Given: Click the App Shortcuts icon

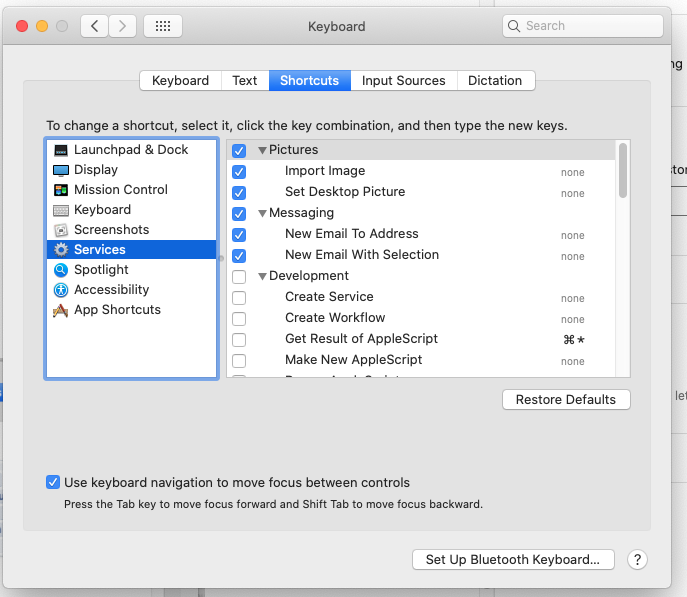Looking at the screenshot, I should click(x=61, y=310).
